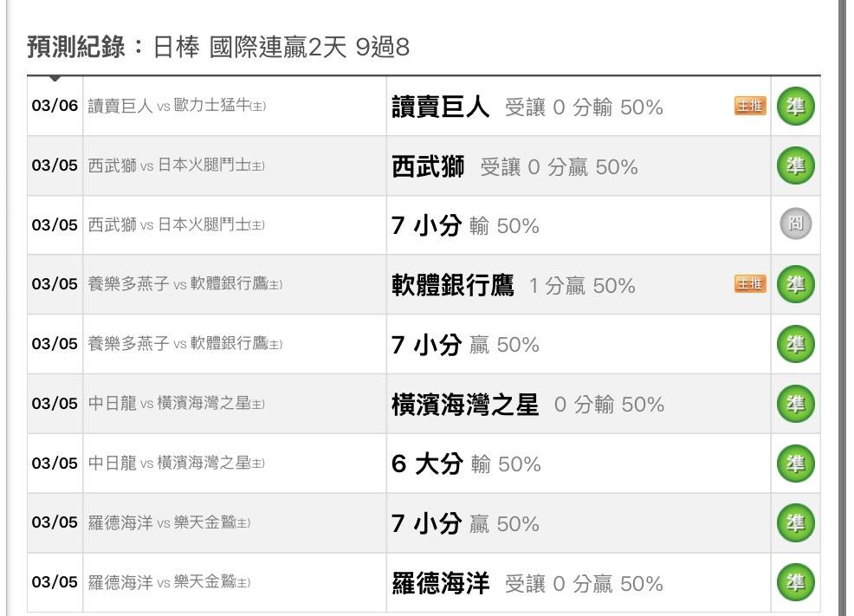Open 養樂多燕子 vs 軟體銀行鷹 match on the 1 分贏 row
Screen dimensions: 854x616
pyautogui.click(x=185, y=285)
